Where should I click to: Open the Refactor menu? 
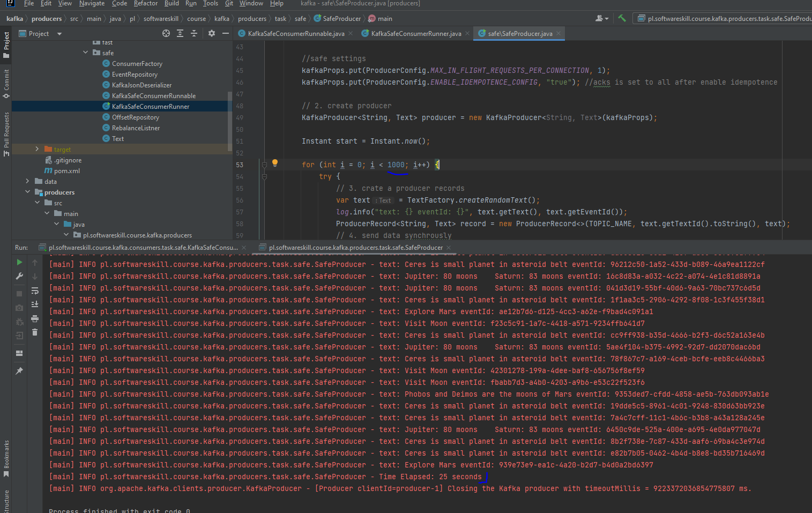pyautogui.click(x=146, y=3)
